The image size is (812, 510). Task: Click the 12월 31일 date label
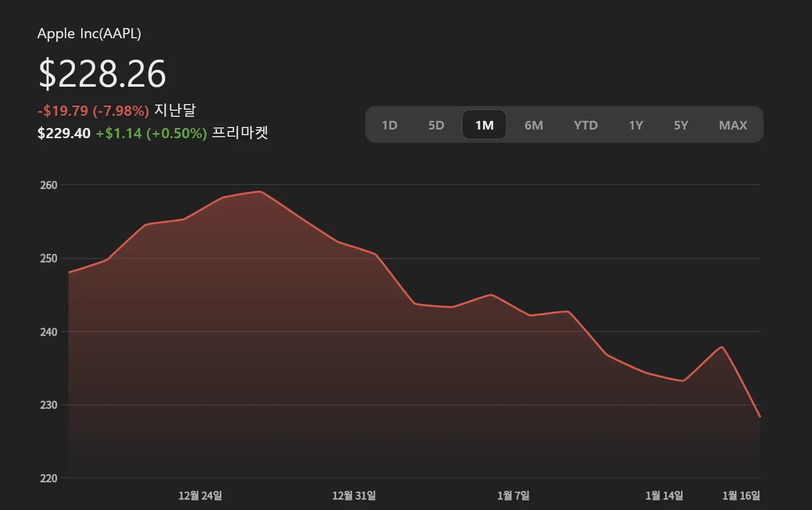pyautogui.click(x=354, y=495)
